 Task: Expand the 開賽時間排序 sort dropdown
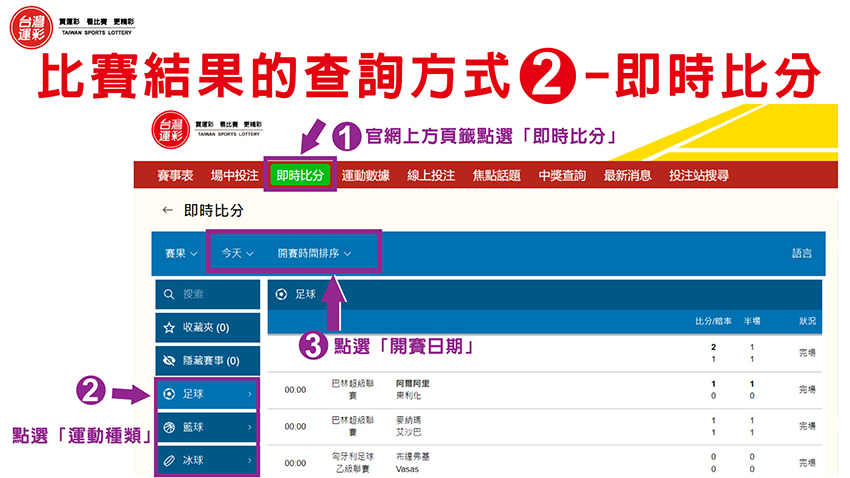pyautogui.click(x=314, y=254)
